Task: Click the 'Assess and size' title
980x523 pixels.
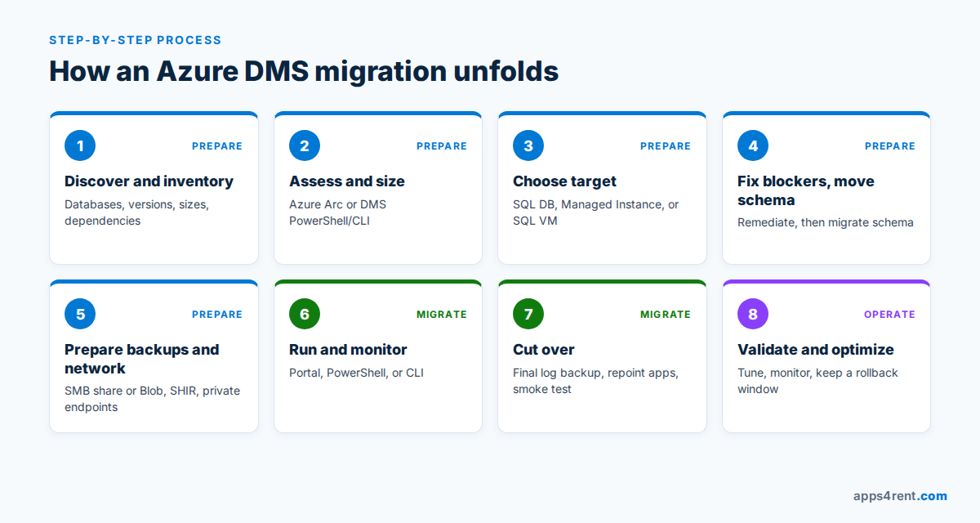Action: point(347,181)
